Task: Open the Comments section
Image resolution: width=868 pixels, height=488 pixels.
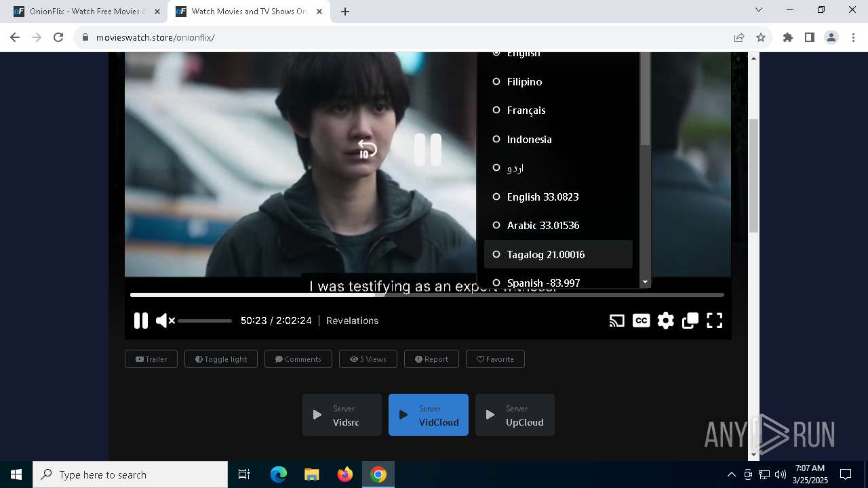Action: click(x=298, y=359)
